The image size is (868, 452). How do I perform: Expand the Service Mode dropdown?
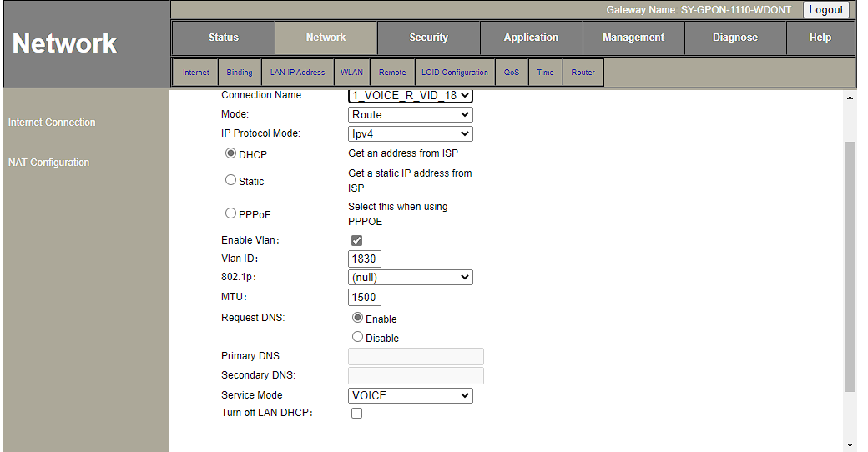click(410, 395)
